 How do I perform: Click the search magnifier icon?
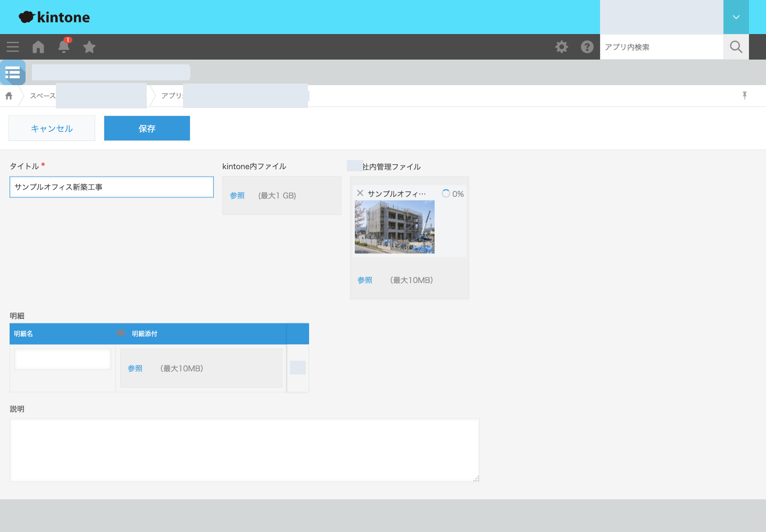736,47
